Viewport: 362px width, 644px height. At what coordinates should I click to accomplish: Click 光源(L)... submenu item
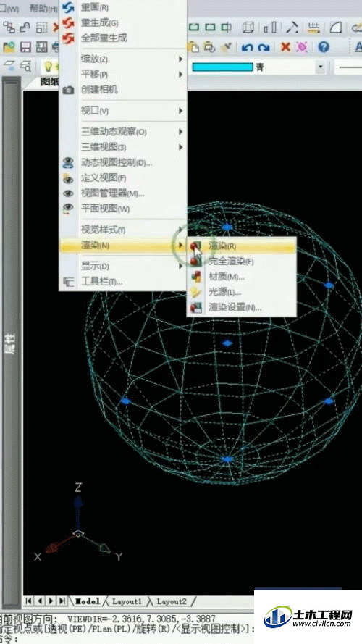[x=242, y=293]
